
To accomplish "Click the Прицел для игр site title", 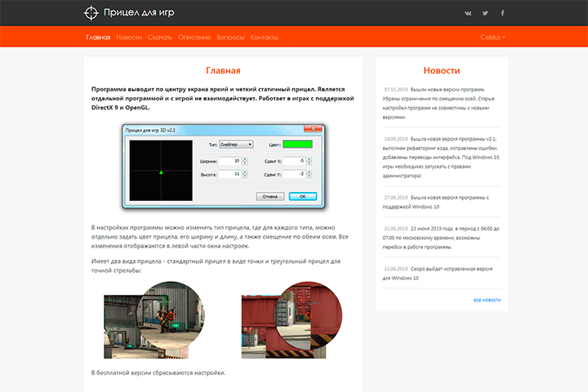I will tap(139, 12).
